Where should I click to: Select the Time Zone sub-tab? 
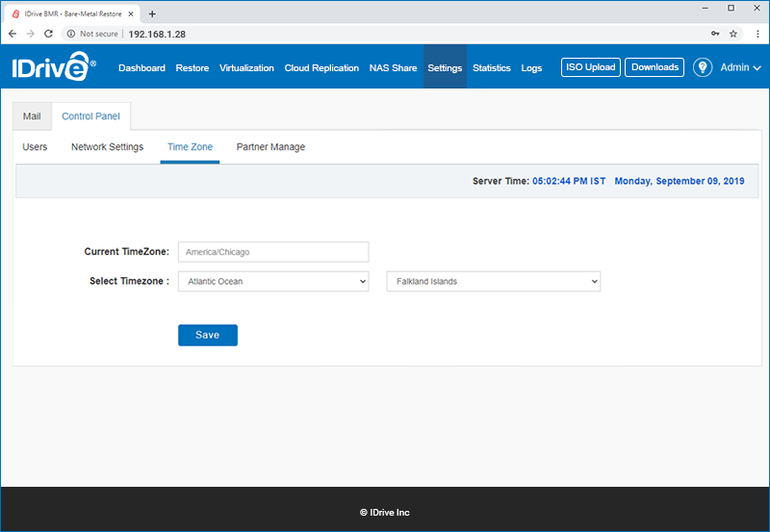click(x=190, y=147)
